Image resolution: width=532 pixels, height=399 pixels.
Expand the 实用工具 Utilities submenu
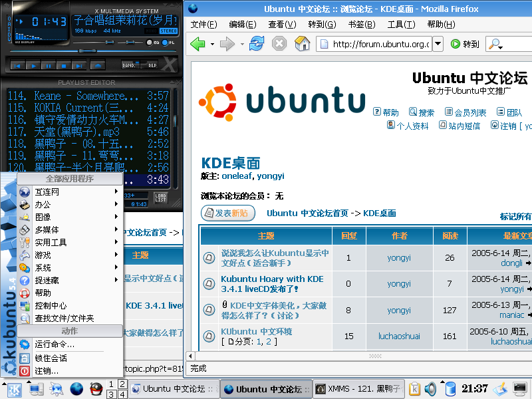tap(70, 242)
